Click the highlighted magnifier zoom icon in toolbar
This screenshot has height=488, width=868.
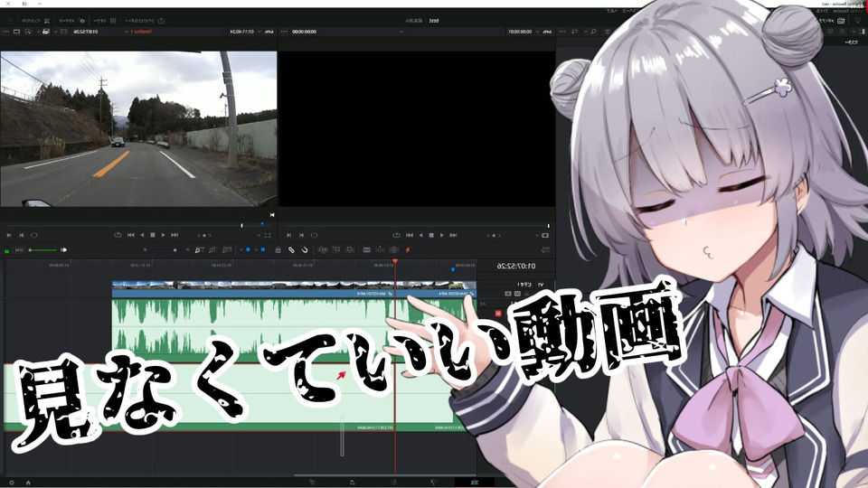pos(198,250)
